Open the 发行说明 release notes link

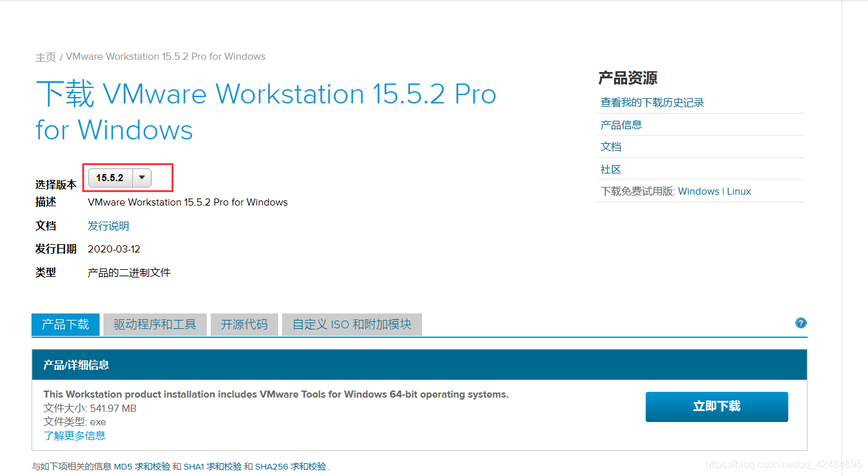(109, 226)
